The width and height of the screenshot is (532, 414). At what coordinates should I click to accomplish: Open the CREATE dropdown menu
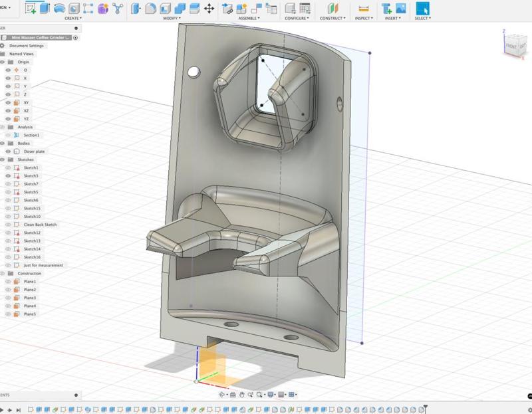coord(73,19)
